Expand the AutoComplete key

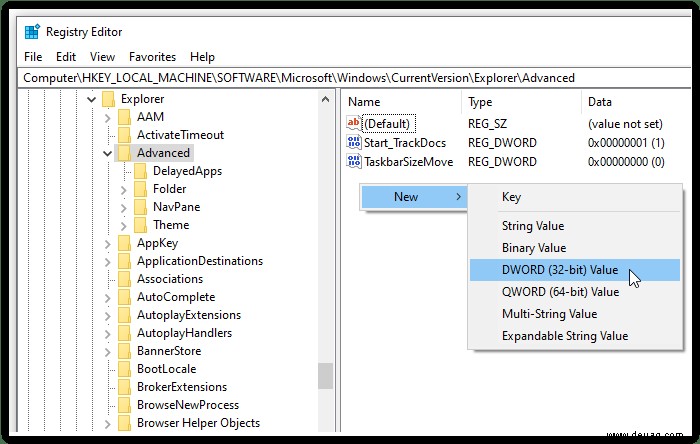click(x=108, y=298)
